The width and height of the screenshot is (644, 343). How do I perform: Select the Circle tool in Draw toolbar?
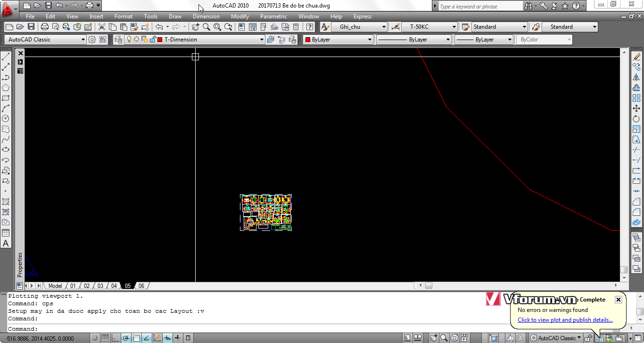point(6,119)
